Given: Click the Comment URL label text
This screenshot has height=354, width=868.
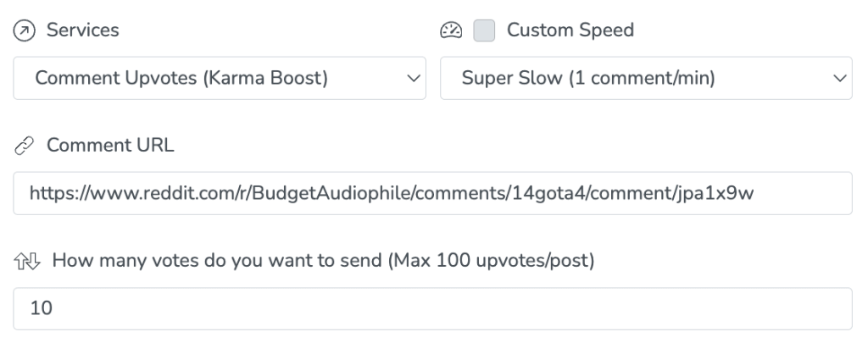Looking at the screenshot, I should tap(110, 145).
